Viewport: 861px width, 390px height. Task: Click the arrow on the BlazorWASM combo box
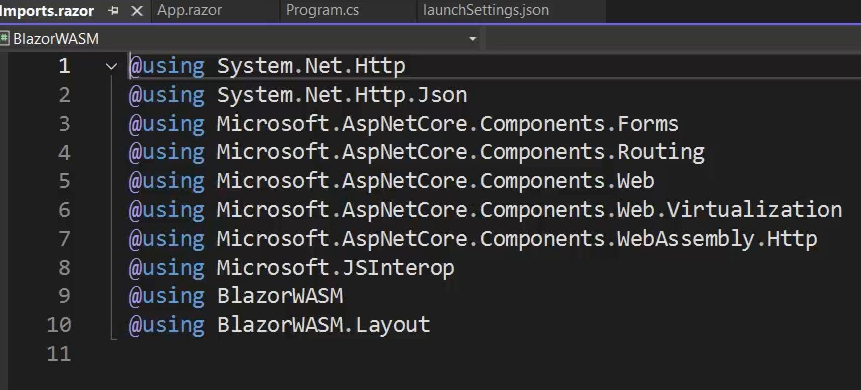click(x=472, y=39)
